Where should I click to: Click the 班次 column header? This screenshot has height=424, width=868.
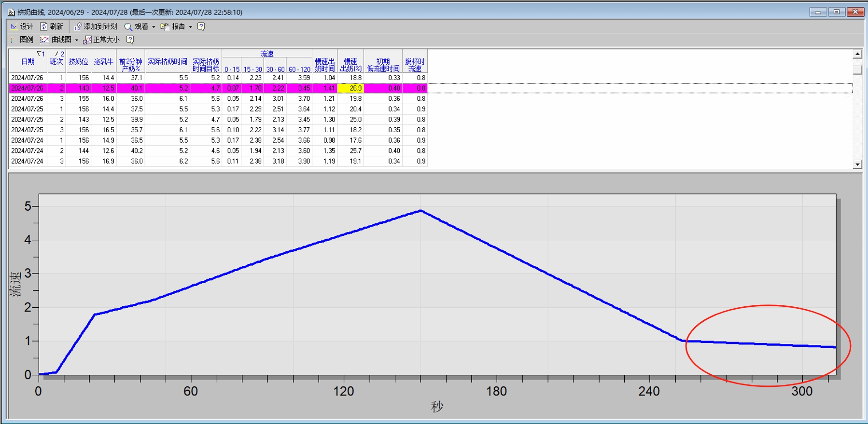[56, 61]
